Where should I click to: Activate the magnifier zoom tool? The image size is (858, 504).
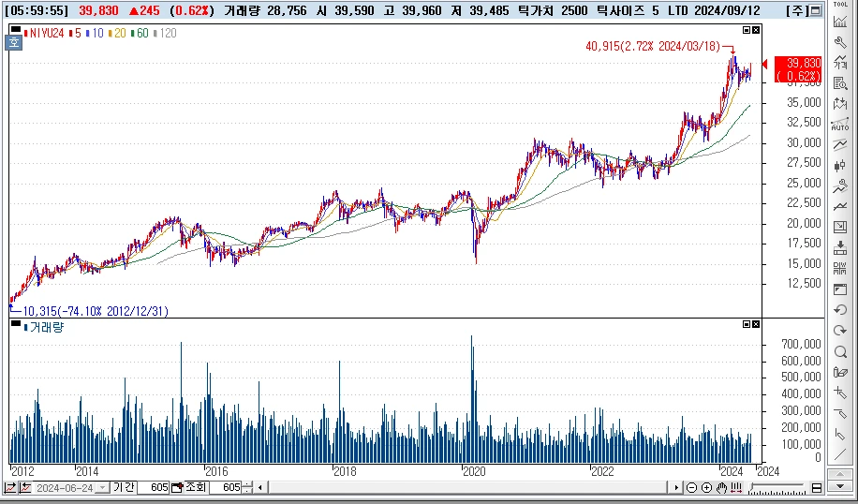[840, 351]
